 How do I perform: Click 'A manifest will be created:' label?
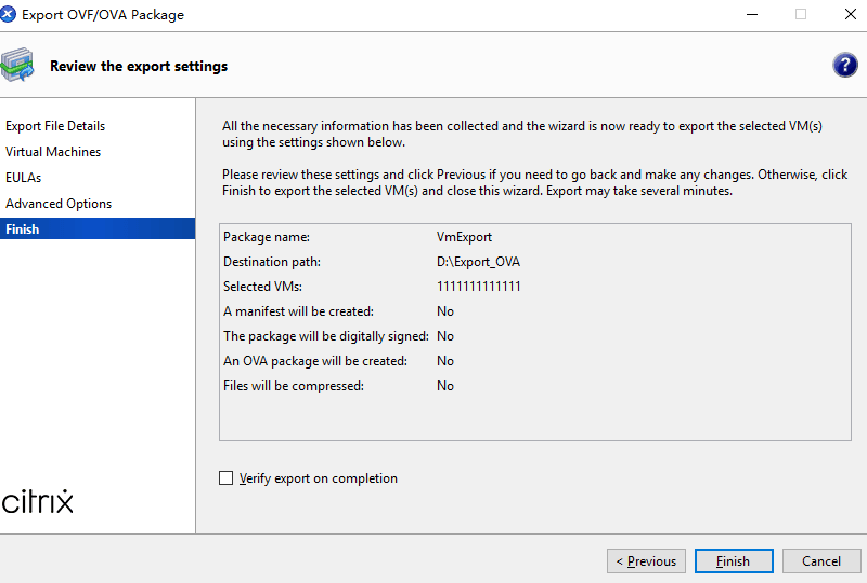coord(298,311)
